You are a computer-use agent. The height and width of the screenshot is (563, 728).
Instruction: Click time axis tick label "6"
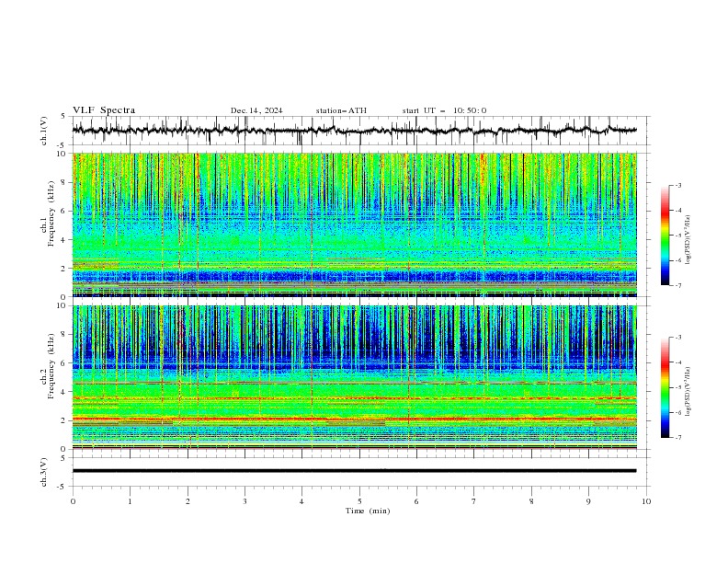pyautogui.click(x=416, y=501)
